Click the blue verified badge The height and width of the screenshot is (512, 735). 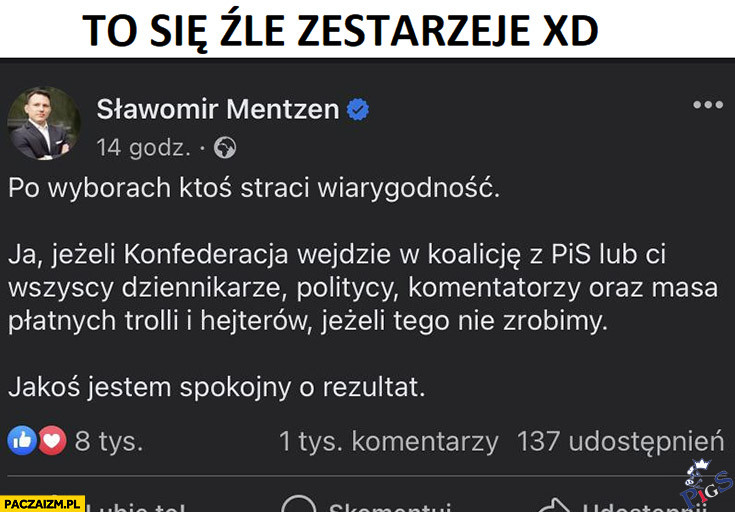pyautogui.click(x=357, y=109)
